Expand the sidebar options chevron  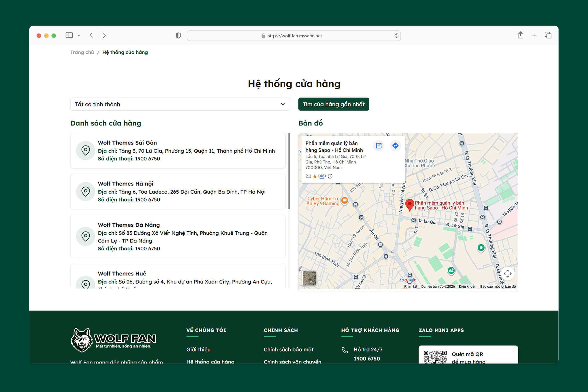coord(79,35)
